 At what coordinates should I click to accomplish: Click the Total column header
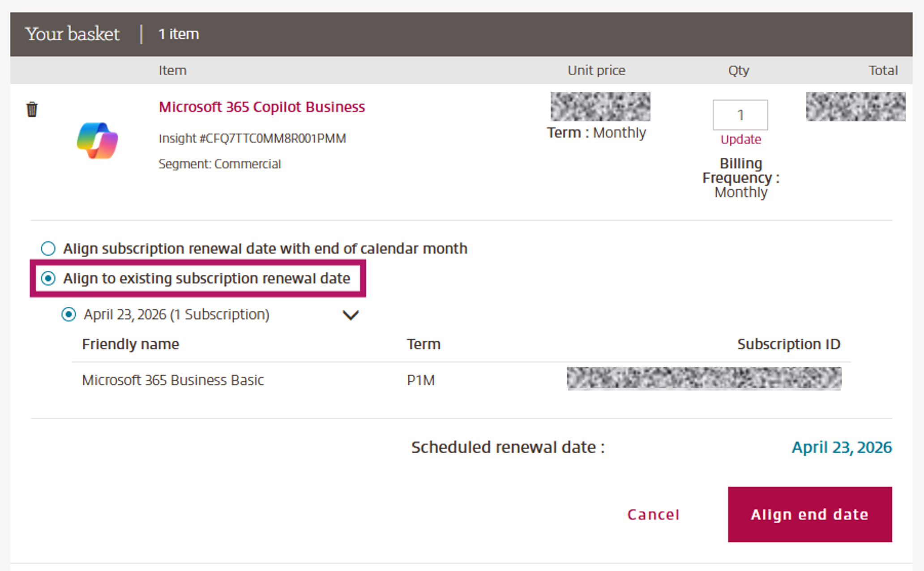[883, 70]
